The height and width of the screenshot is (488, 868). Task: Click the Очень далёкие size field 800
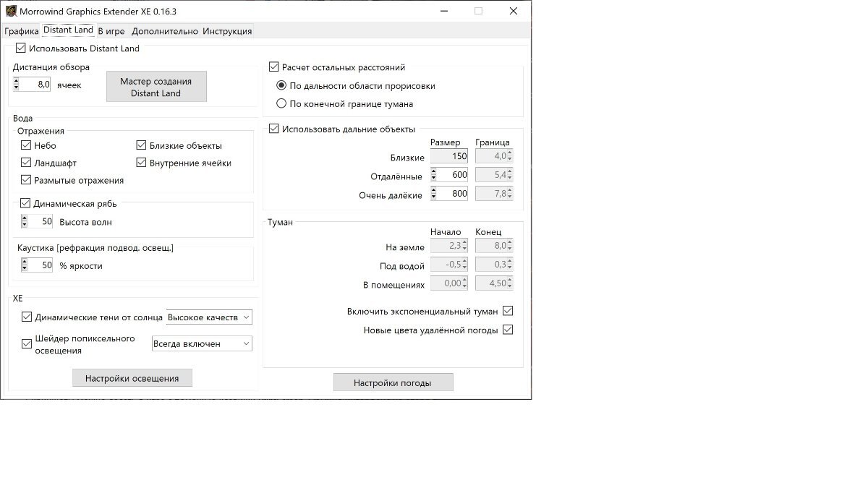pyautogui.click(x=453, y=193)
